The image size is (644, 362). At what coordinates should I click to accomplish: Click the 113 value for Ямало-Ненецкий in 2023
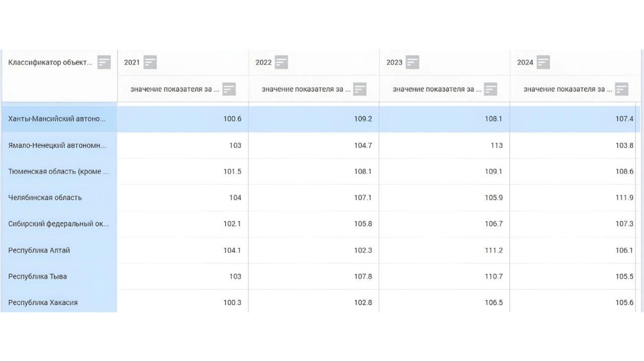pos(496,145)
